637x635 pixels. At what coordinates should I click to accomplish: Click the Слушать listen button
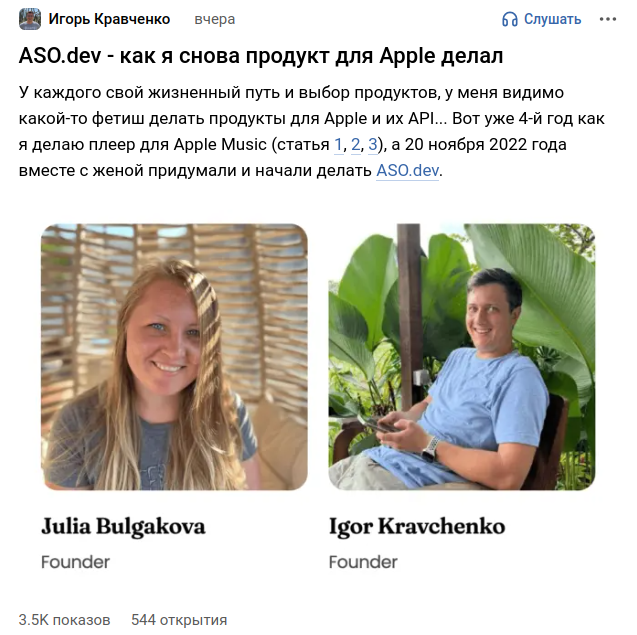542,19
